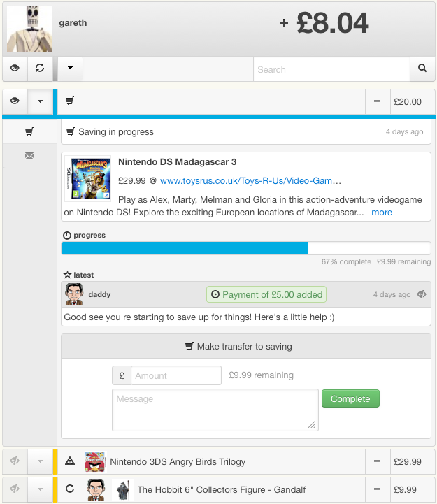Click the Gandalf figure thumbnail

coord(123,490)
